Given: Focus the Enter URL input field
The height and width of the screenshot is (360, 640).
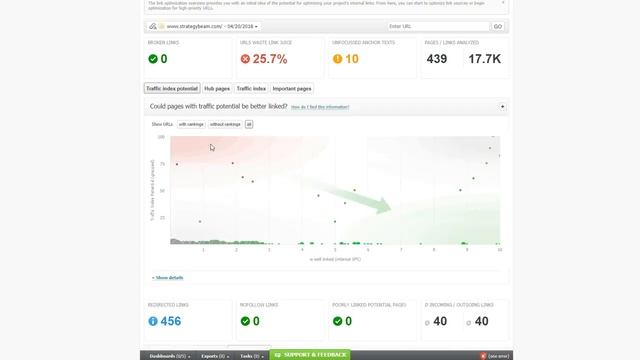Looking at the screenshot, I should 438,27.
